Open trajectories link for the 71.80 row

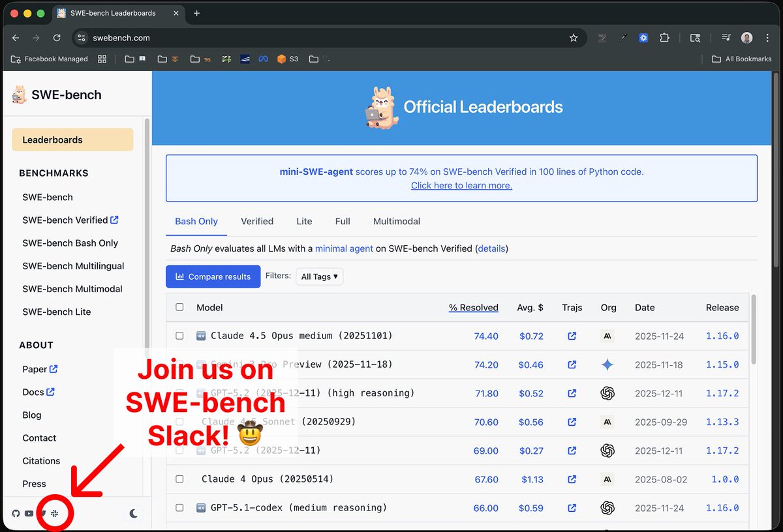(572, 394)
